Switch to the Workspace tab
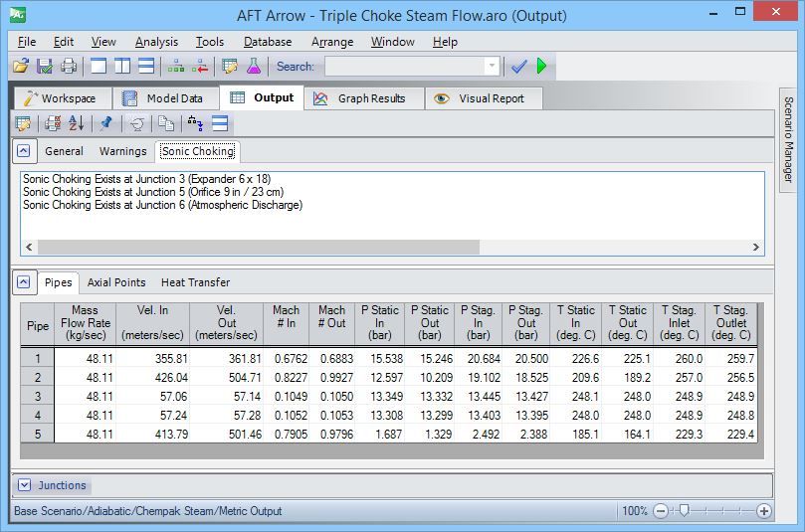 coord(63,98)
